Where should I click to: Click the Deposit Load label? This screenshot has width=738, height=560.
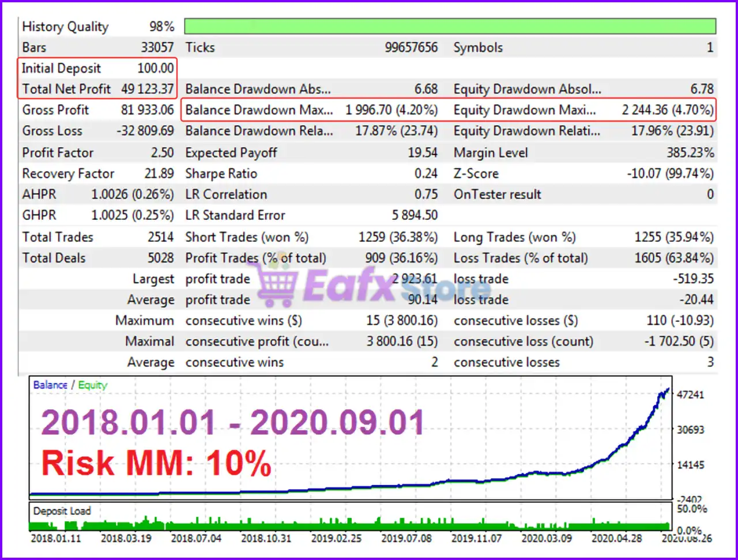[x=62, y=511]
